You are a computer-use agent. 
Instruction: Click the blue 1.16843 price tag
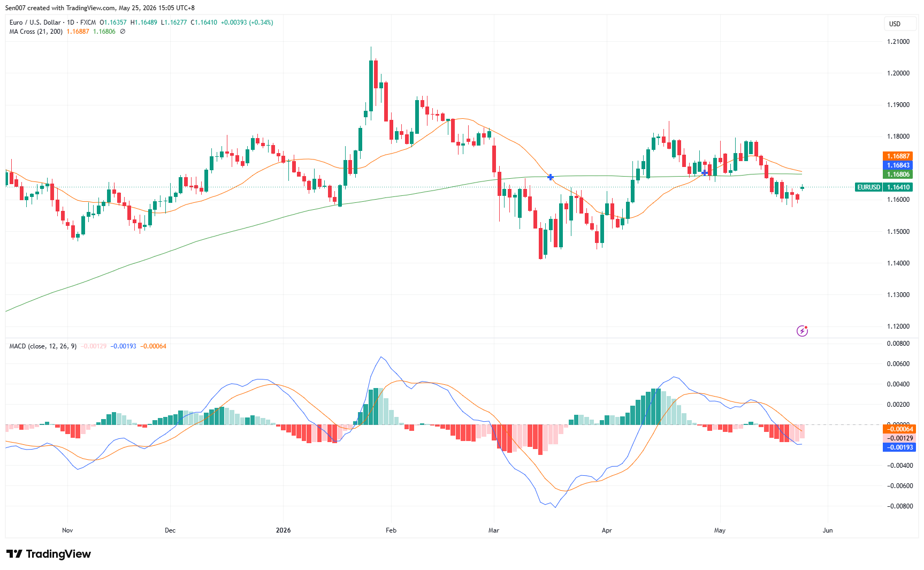tap(898, 165)
